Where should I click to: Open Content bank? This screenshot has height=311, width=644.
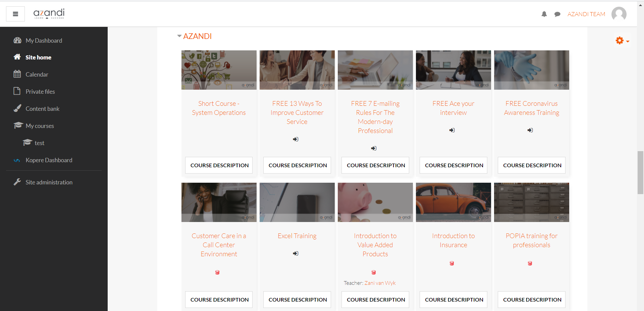point(43,109)
